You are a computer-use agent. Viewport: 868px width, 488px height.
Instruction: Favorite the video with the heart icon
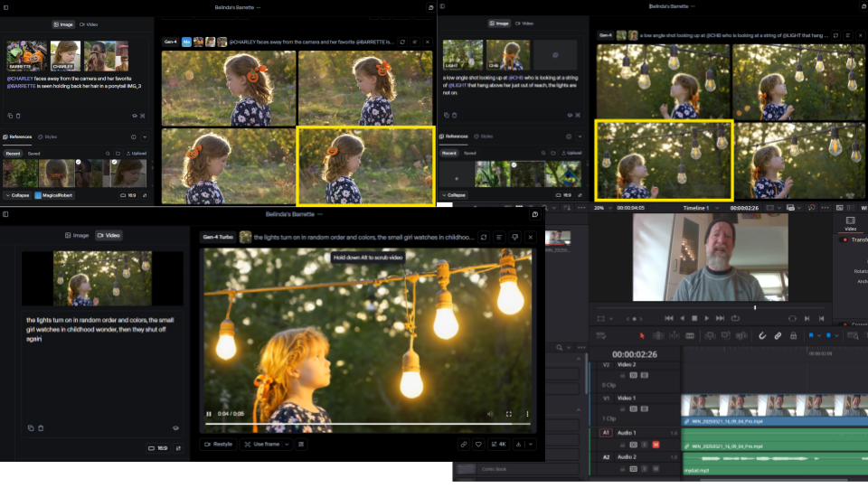coord(478,445)
